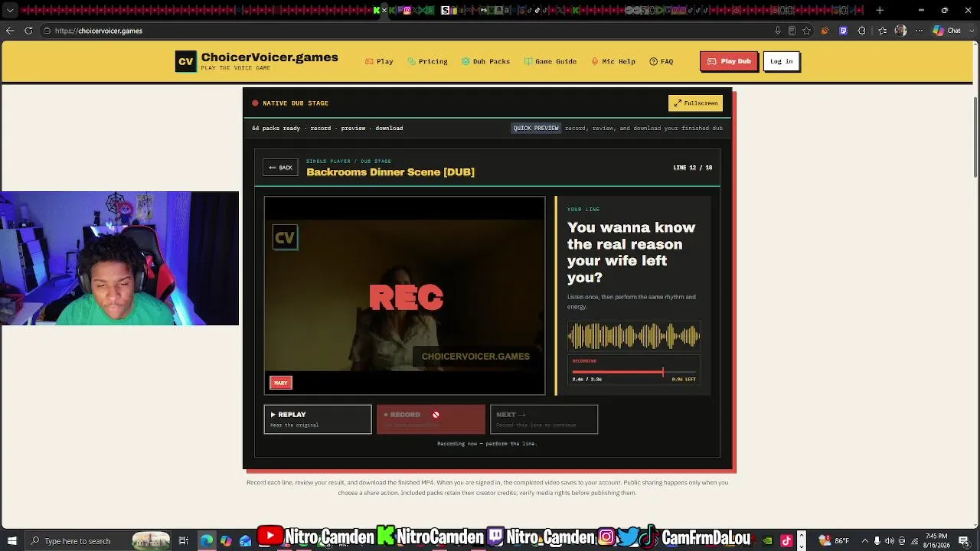Click the CV logo in the site header

(x=185, y=62)
